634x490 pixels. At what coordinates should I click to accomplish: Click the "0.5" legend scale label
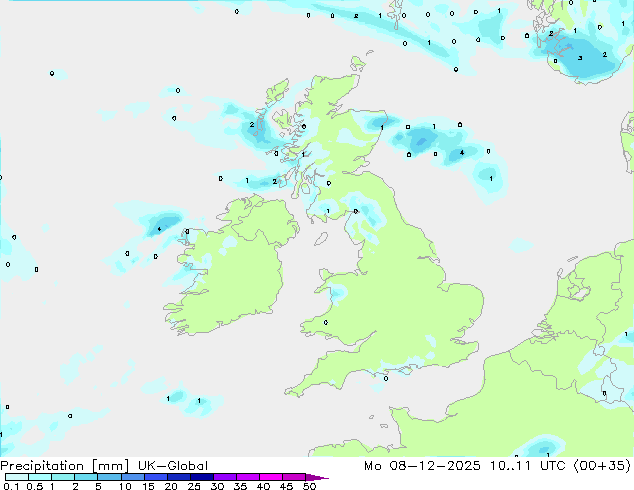tap(35, 486)
